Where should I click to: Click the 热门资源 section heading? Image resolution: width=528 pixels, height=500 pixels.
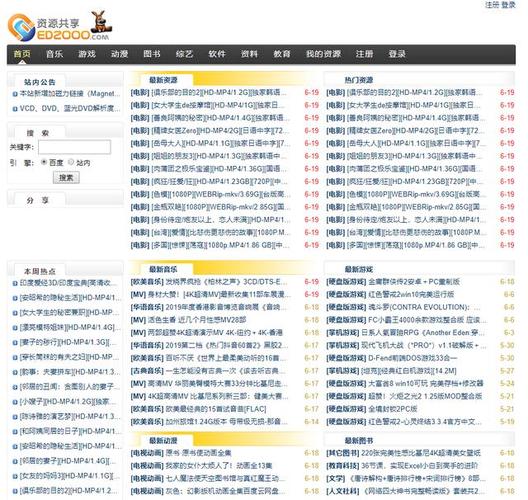359,80
